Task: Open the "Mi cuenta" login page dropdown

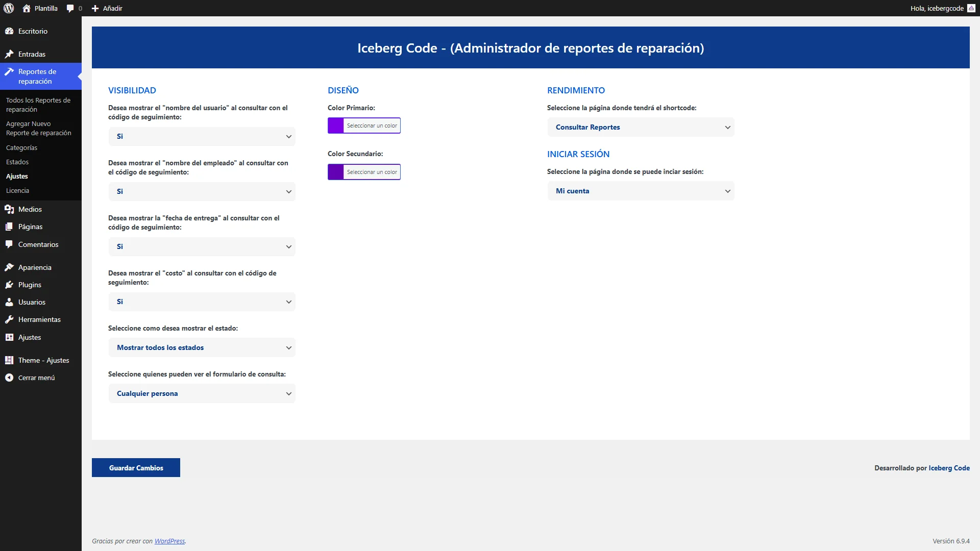Action: pyautogui.click(x=641, y=191)
